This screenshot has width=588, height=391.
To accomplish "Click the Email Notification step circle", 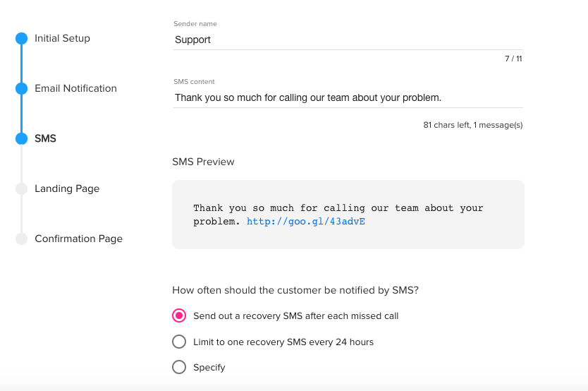I will click(x=21, y=88).
